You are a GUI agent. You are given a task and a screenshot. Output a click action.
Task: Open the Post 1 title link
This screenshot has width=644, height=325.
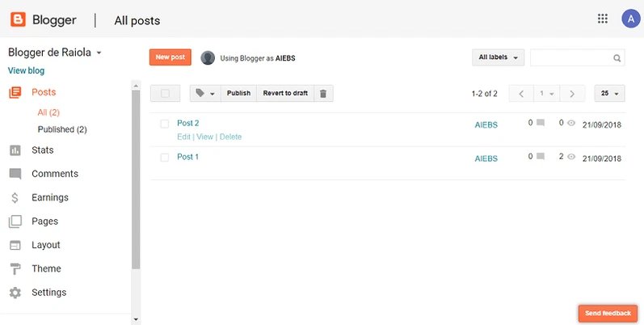(187, 157)
